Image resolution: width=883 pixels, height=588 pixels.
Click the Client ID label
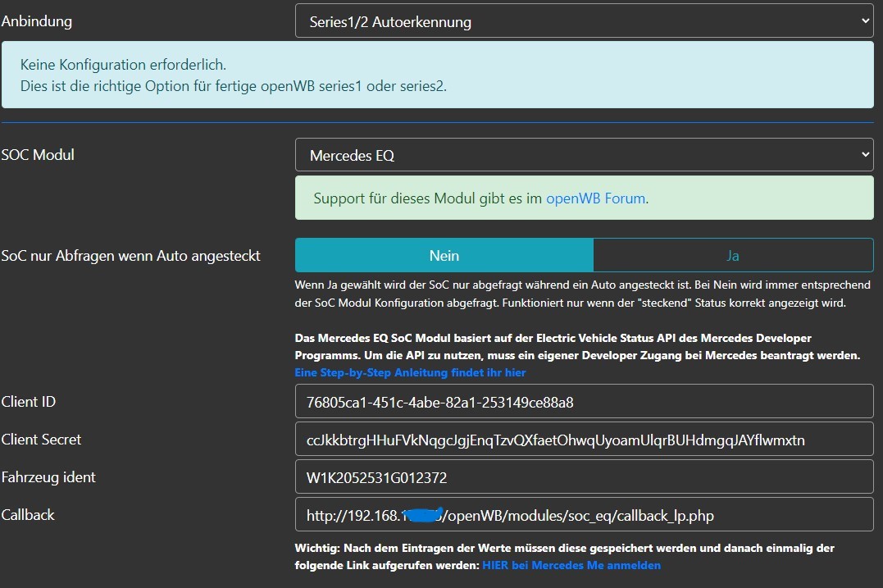29,402
